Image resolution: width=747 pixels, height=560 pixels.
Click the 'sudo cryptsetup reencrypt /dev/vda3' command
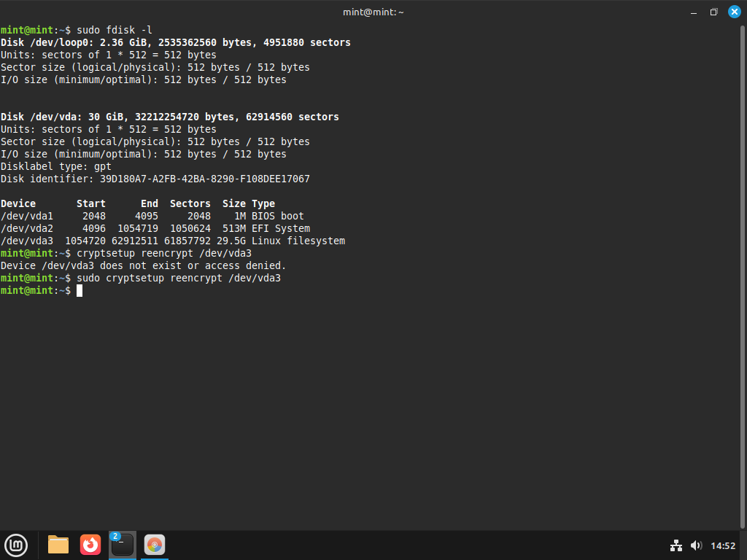(x=179, y=278)
